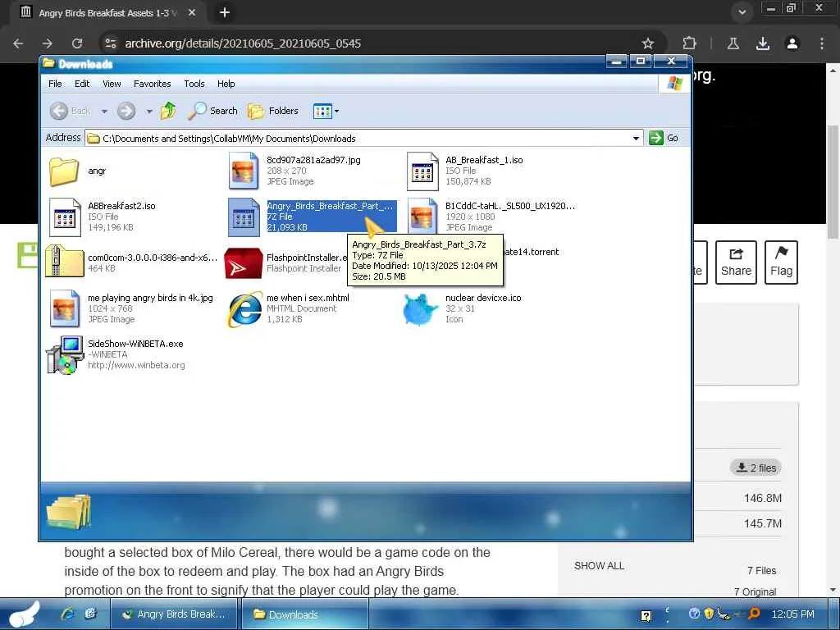Toggle the Folders pane button
The image size is (840, 630).
pos(273,111)
